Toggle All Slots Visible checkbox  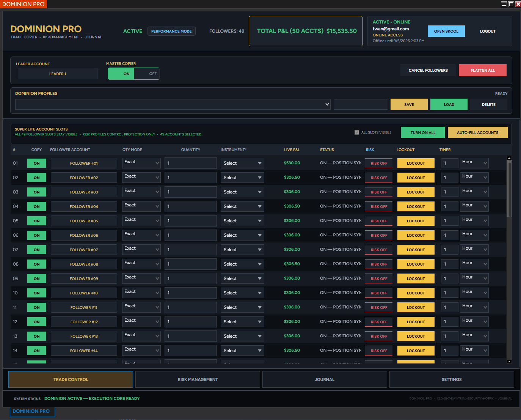[357, 132]
